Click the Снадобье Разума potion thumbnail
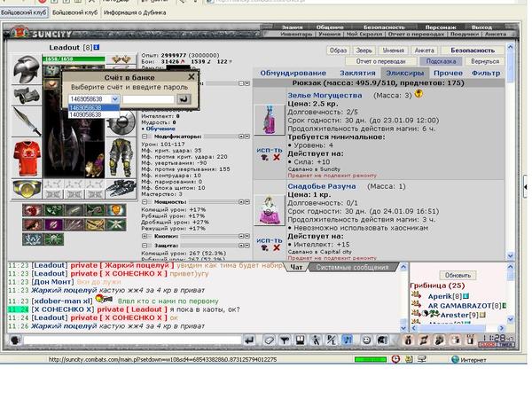 tap(270, 210)
